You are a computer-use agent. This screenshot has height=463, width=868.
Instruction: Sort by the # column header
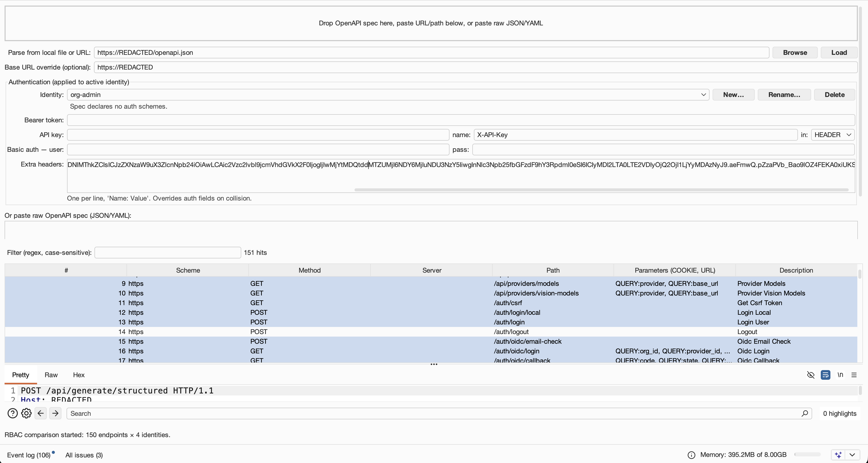pos(66,270)
